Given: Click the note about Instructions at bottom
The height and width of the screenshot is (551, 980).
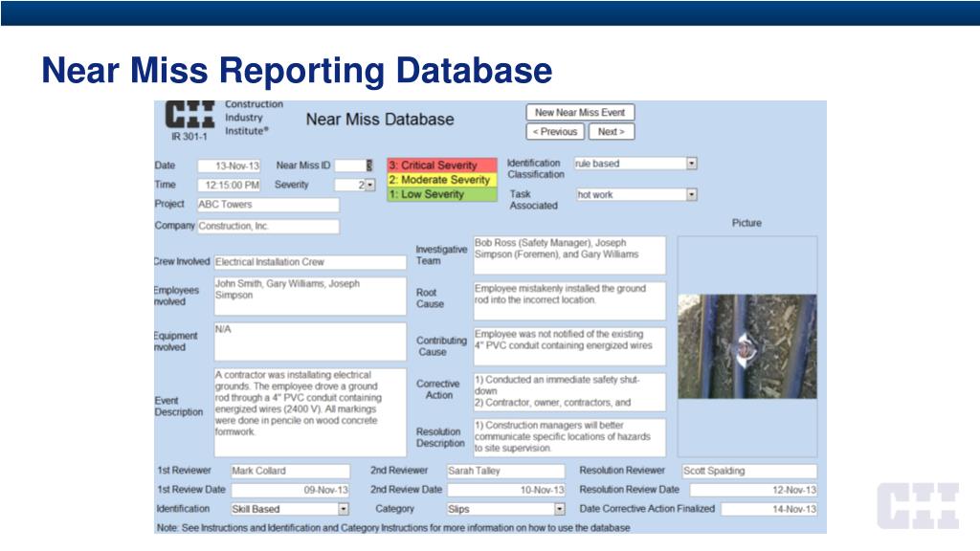Looking at the screenshot, I should click(393, 528).
